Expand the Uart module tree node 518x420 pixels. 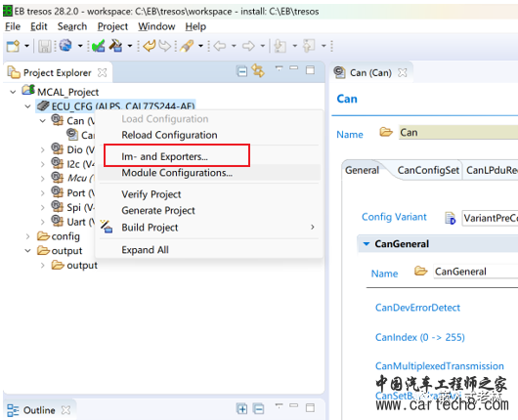(x=43, y=222)
